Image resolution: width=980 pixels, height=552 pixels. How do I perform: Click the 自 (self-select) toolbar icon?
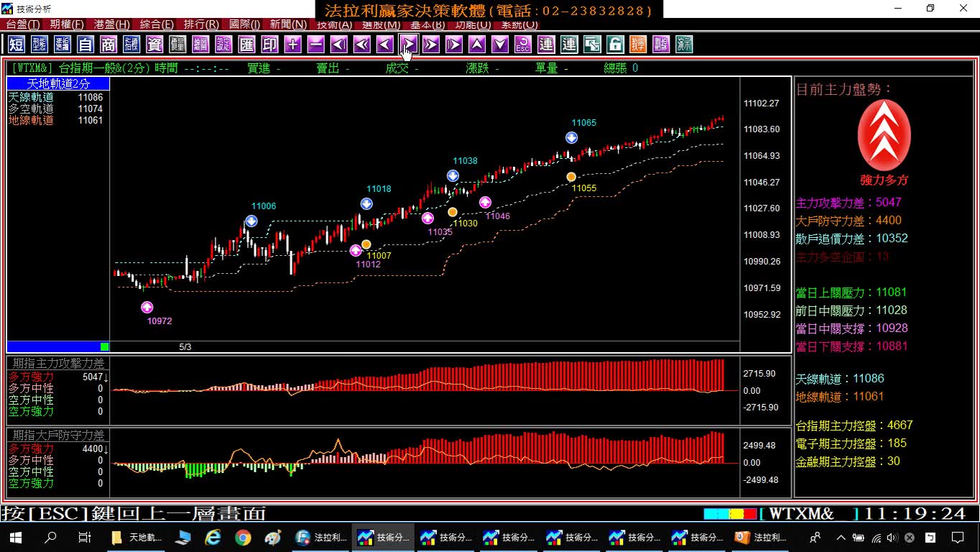coord(85,45)
